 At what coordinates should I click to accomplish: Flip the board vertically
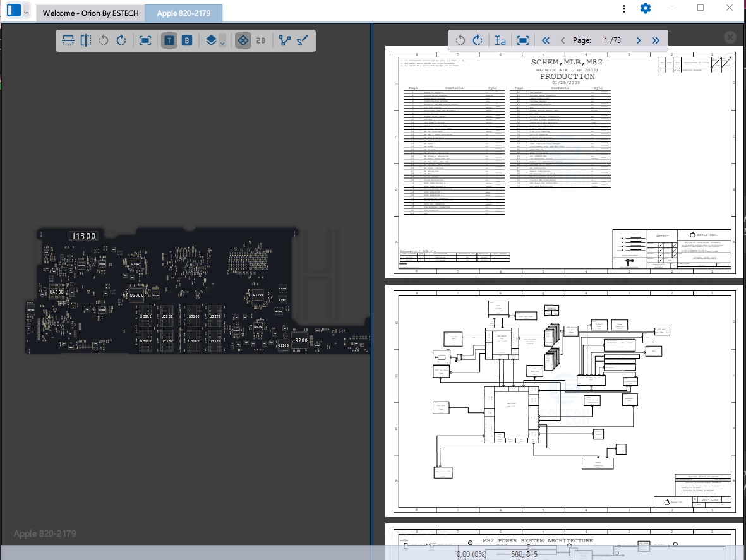pos(68,40)
